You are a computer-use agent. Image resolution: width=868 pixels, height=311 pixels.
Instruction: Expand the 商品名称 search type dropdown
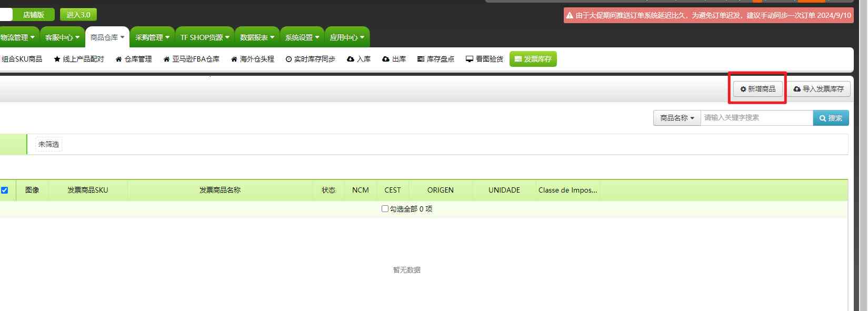tap(677, 118)
